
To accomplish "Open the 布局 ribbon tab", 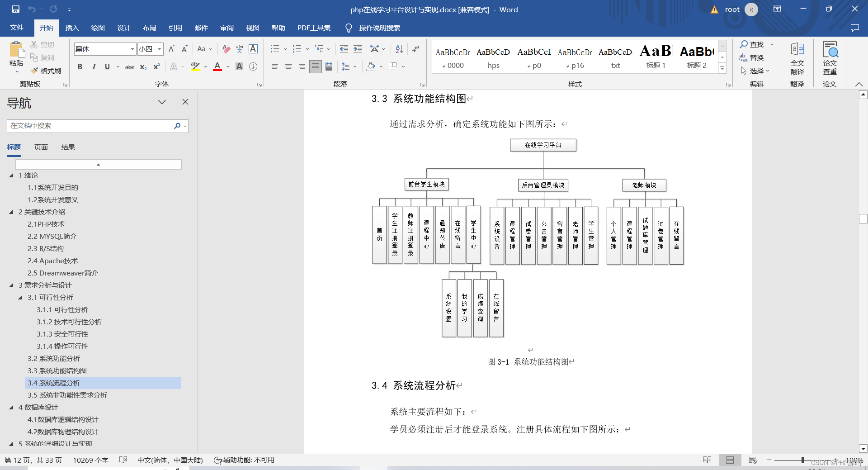I will (x=150, y=28).
